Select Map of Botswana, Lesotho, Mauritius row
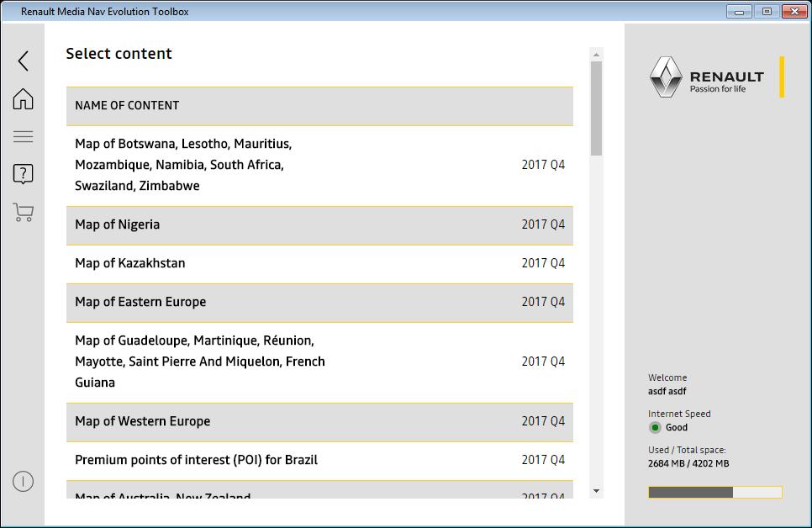812x528 pixels. pos(319,166)
